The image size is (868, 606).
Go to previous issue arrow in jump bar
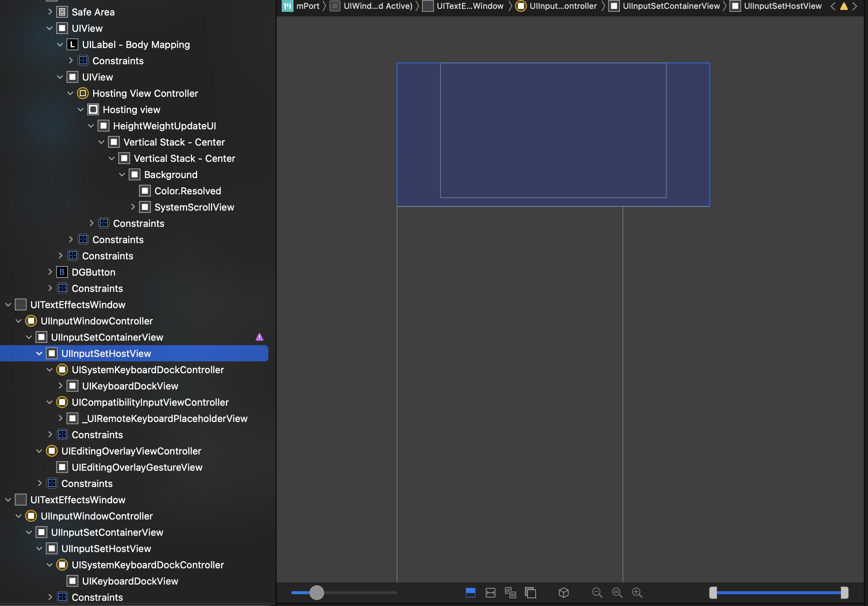[833, 6]
